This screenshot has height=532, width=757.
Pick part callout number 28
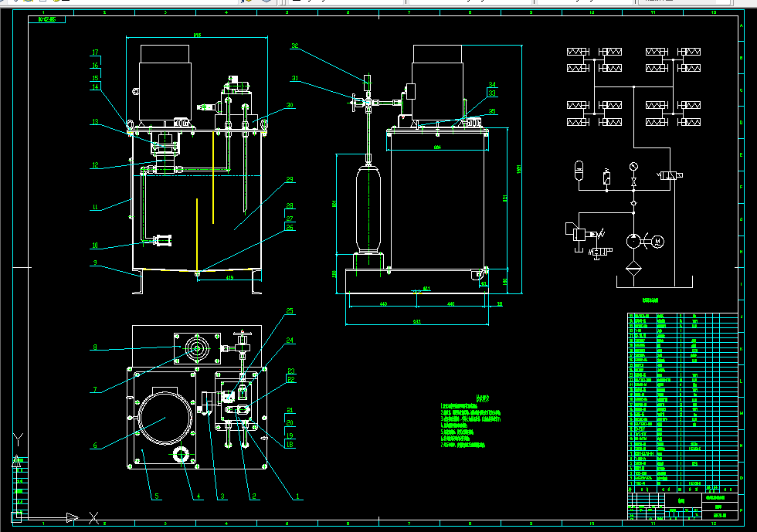pyautogui.click(x=290, y=205)
